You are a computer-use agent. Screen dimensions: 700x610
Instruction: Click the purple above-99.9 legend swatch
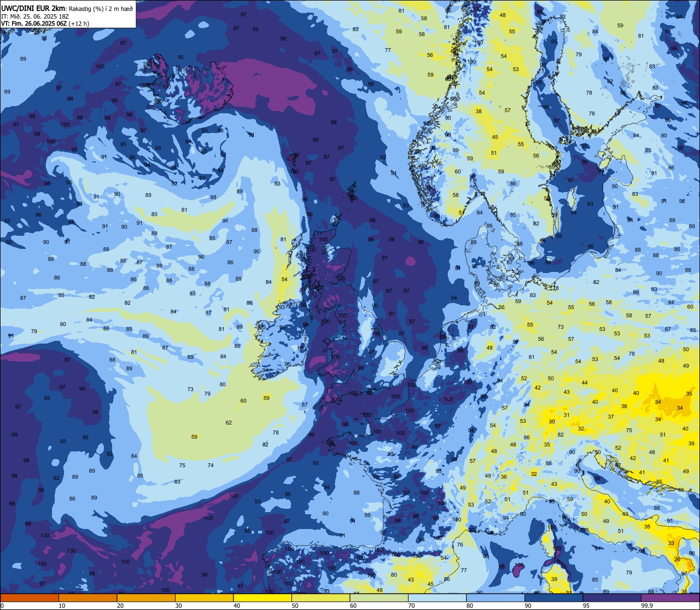point(670,597)
